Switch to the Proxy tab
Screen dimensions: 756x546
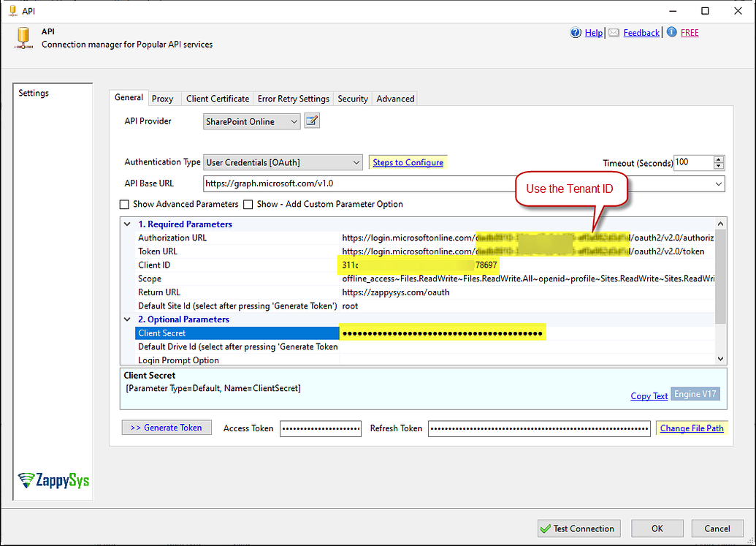pyautogui.click(x=163, y=99)
